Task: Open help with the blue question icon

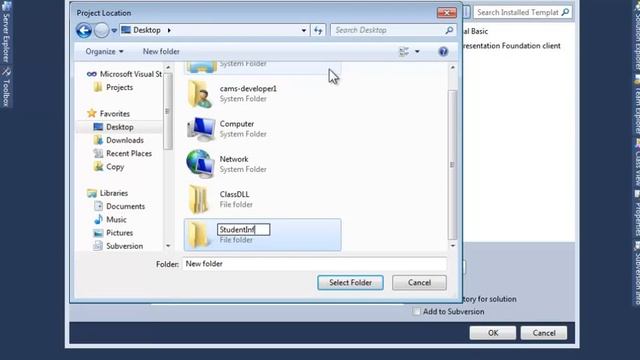Action: (443, 51)
